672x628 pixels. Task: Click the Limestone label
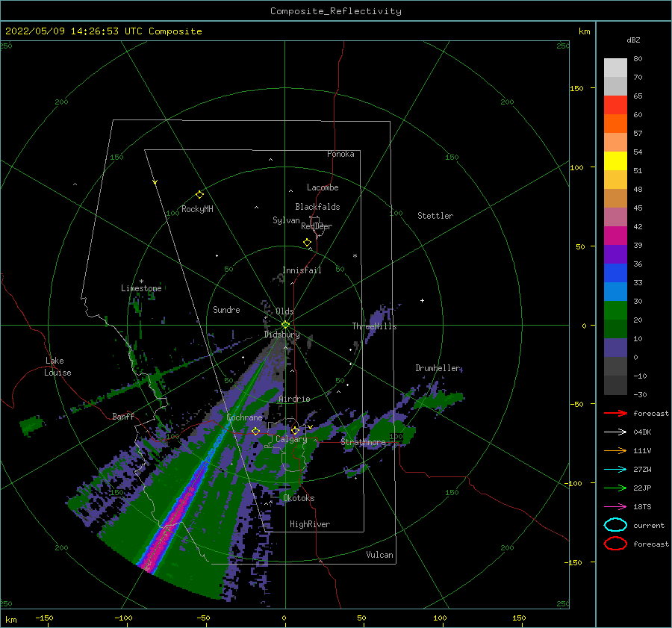click(141, 288)
